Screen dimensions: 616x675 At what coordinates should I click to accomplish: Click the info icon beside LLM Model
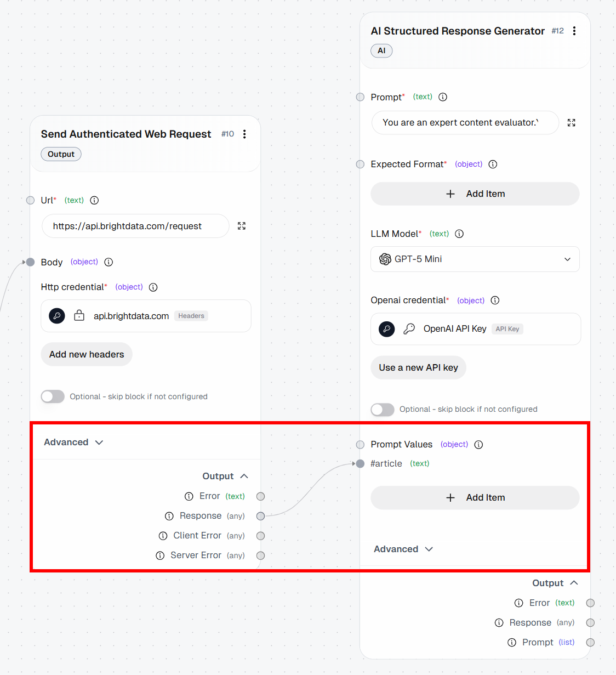459,234
